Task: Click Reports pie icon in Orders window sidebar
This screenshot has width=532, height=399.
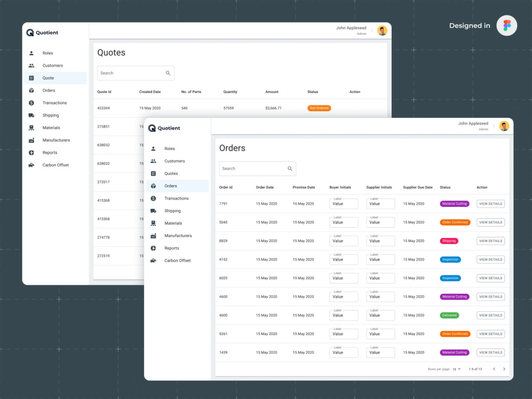Action: tap(153, 248)
